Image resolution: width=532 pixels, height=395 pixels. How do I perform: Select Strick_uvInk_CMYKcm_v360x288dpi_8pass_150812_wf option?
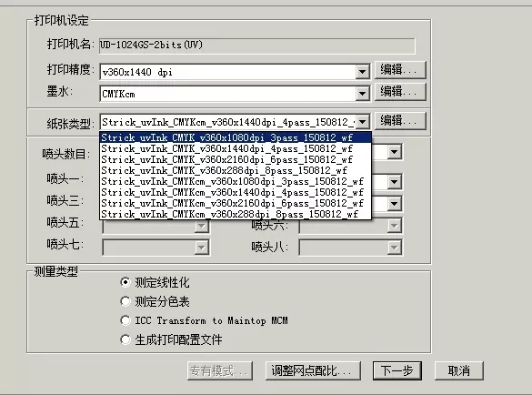(x=236, y=214)
